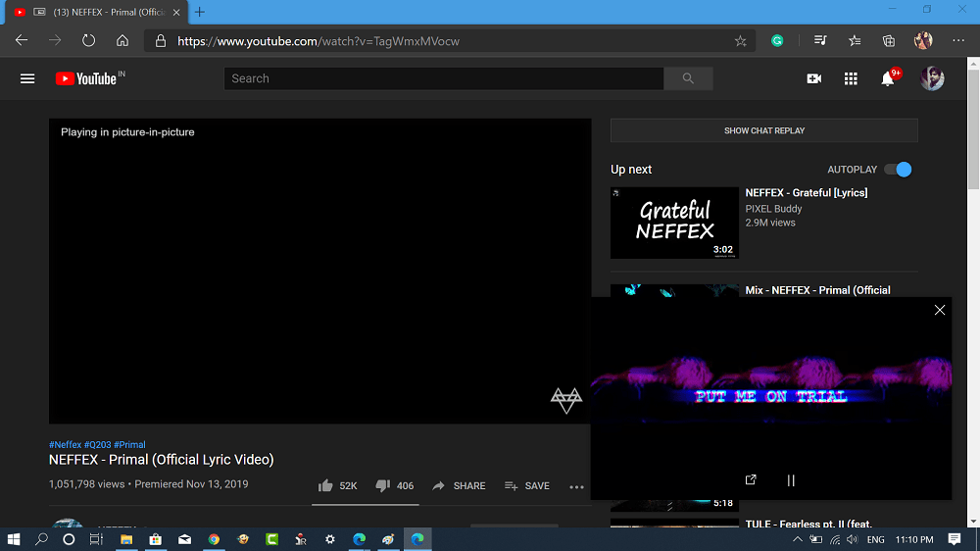Go back in browser history
Image resolution: width=980 pixels, height=551 pixels.
point(22,40)
